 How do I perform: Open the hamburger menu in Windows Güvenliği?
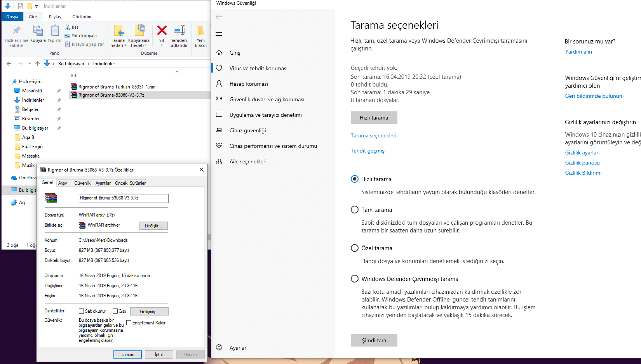point(219,34)
